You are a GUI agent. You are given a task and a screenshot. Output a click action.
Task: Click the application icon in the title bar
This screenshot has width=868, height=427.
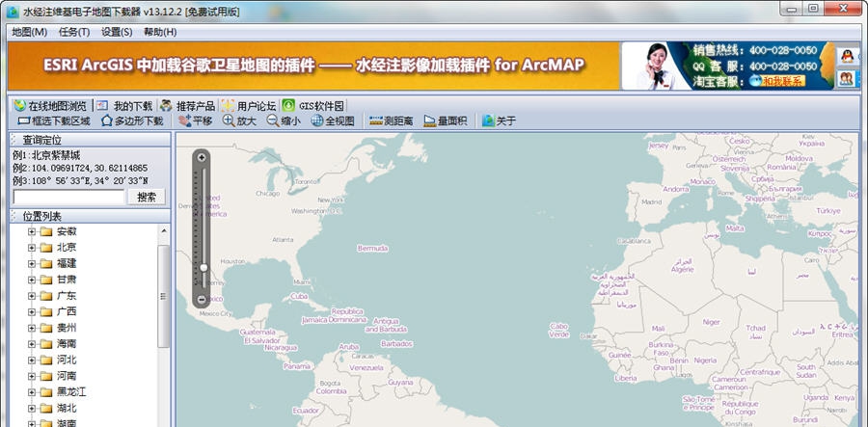[13, 12]
